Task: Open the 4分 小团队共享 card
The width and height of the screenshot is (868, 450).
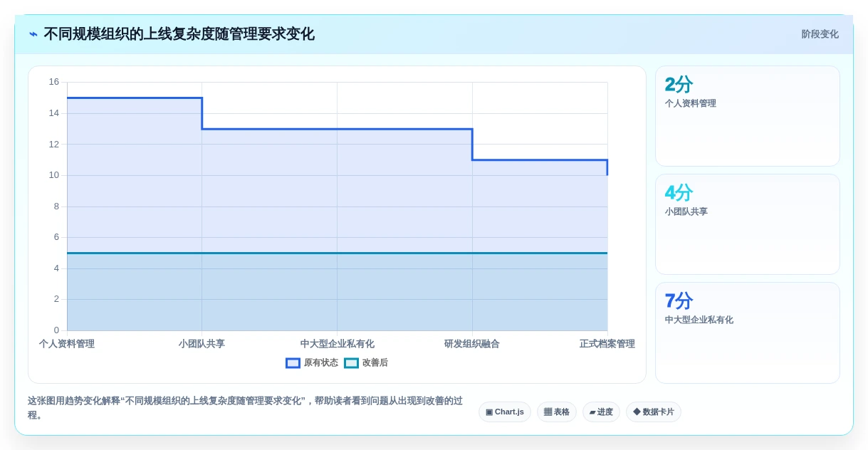Action: [x=748, y=224]
